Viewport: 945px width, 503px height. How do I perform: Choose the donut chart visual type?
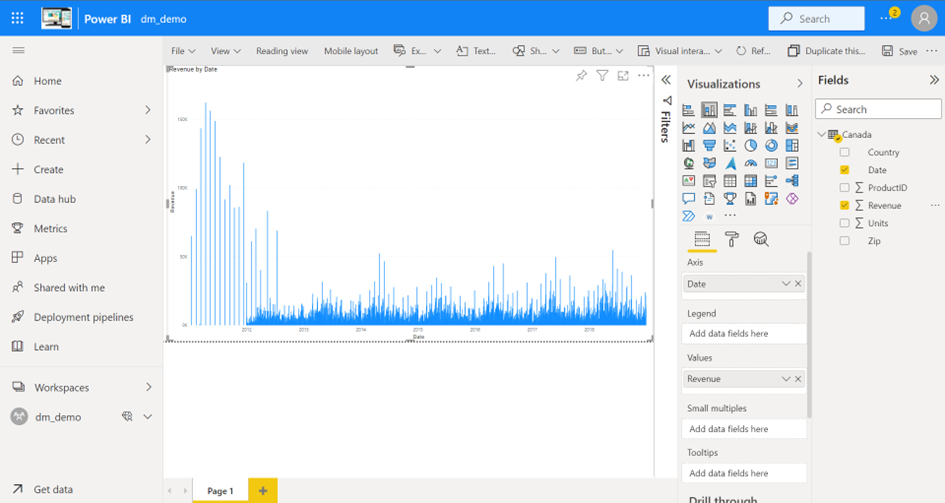(771, 146)
